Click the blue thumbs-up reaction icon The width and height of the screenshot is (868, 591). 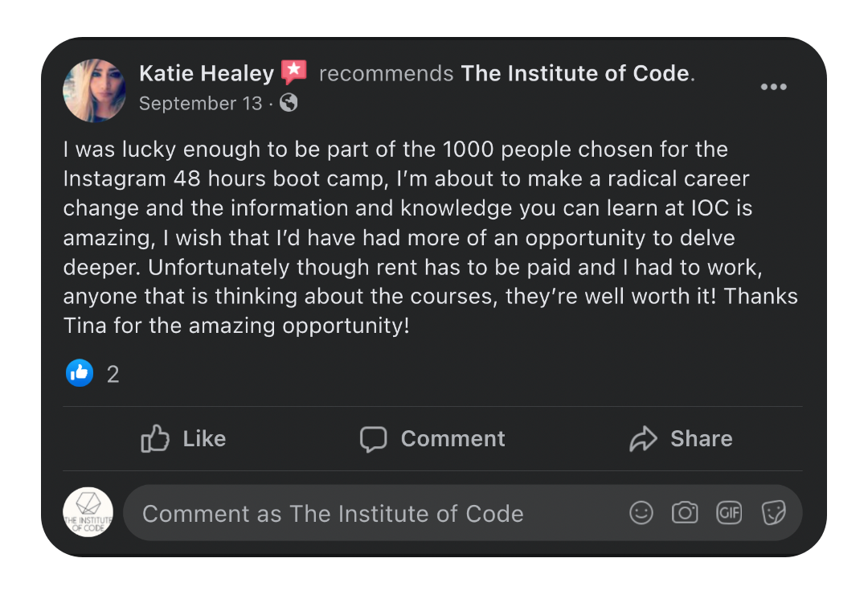pyautogui.click(x=80, y=372)
